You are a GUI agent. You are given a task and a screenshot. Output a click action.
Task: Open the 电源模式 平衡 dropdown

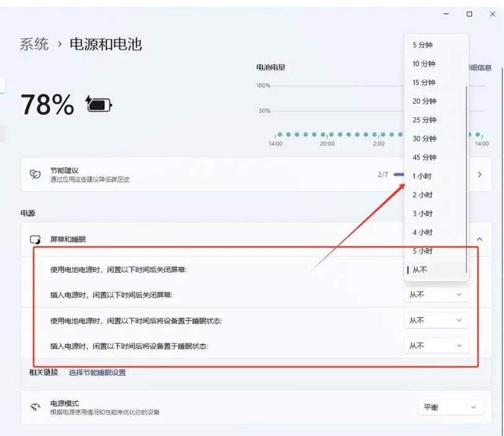click(450, 407)
